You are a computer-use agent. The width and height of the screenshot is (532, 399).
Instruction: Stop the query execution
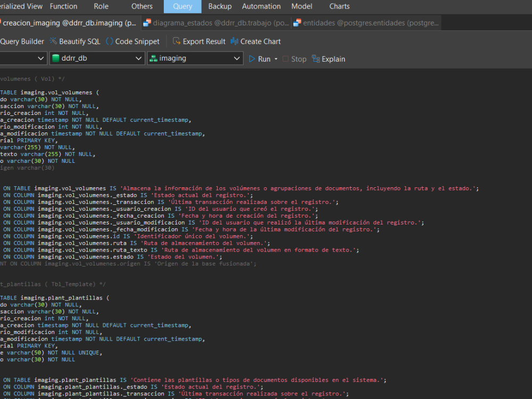[295, 59]
